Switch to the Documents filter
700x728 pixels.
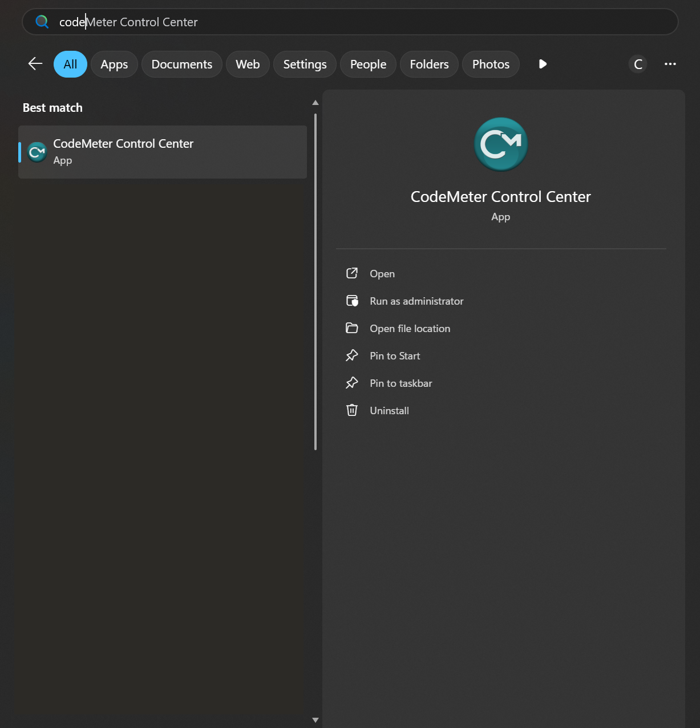182,64
